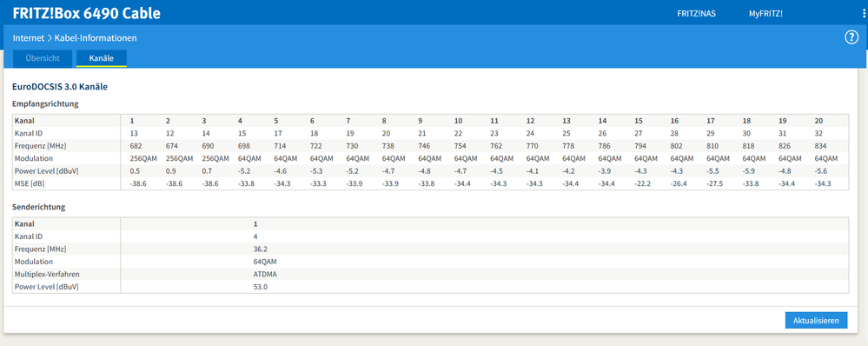Click power level value -5.9
Viewport: 868px width, 346px height.
pos(749,171)
